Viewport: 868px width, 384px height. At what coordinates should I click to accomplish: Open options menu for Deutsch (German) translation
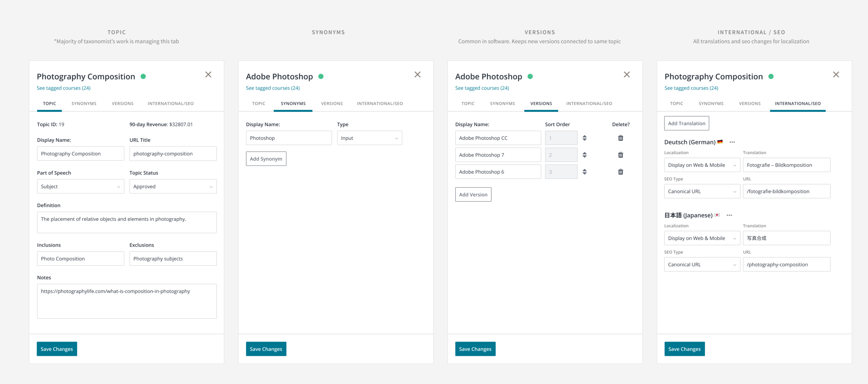(x=732, y=142)
